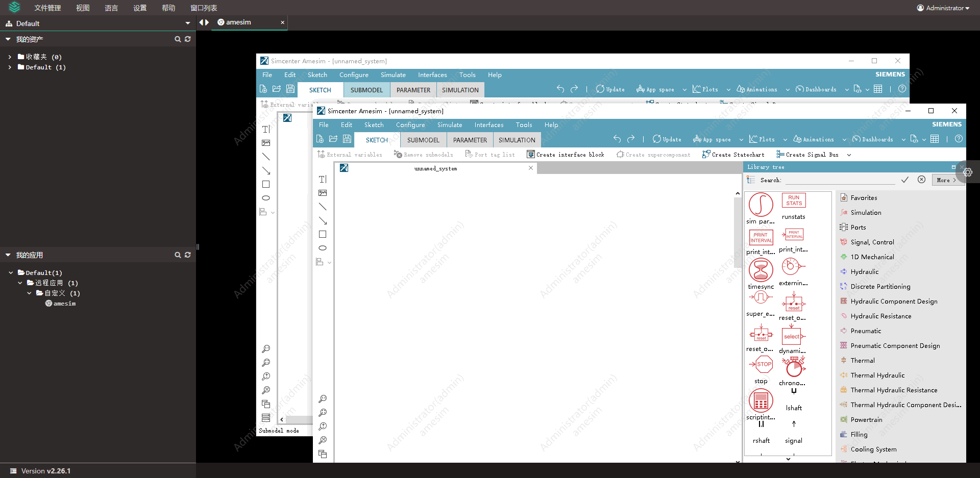Open Animations dropdown arrow in front window
The height and width of the screenshot is (478, 980).
(844, 140)
